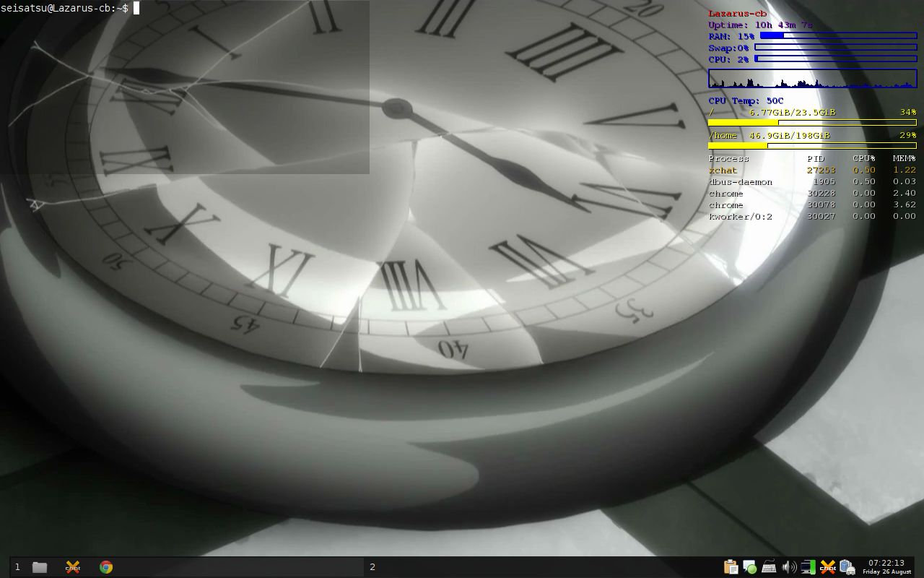Focus the terminal at the seisatsu@Lazarus-cb prompt

[185, 87]
